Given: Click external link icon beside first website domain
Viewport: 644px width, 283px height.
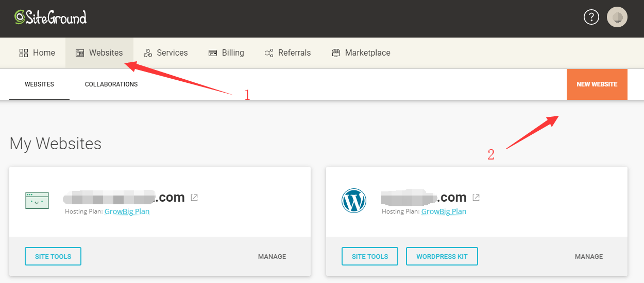Looking at the screenshot, I should (194, 198).
